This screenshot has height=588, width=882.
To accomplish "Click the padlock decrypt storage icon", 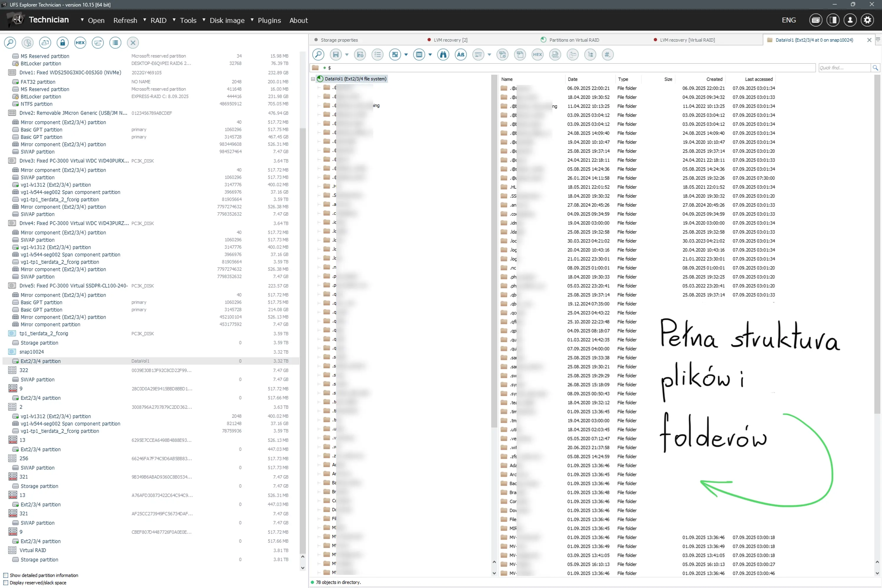I will (x=63, y=43).
